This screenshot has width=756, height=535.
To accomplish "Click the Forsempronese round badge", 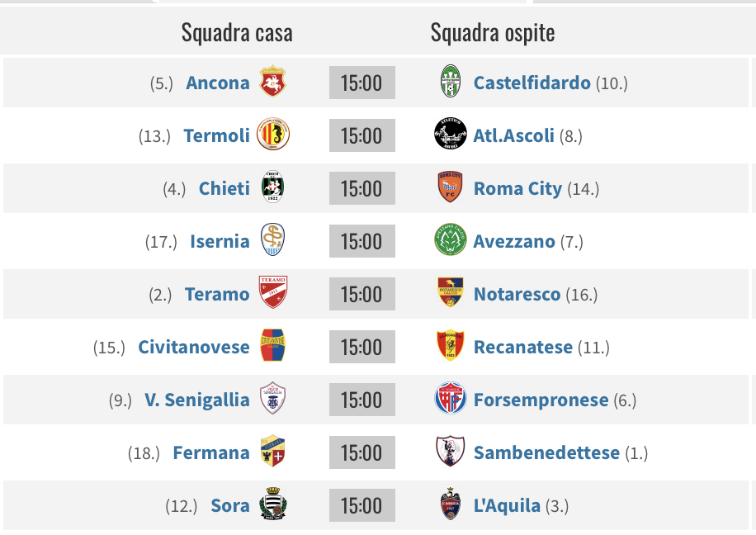I will (451, 399).
